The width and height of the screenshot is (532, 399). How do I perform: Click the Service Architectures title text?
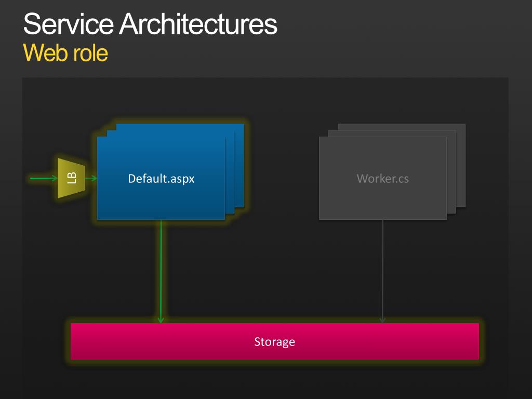click(x=150, y=24)
